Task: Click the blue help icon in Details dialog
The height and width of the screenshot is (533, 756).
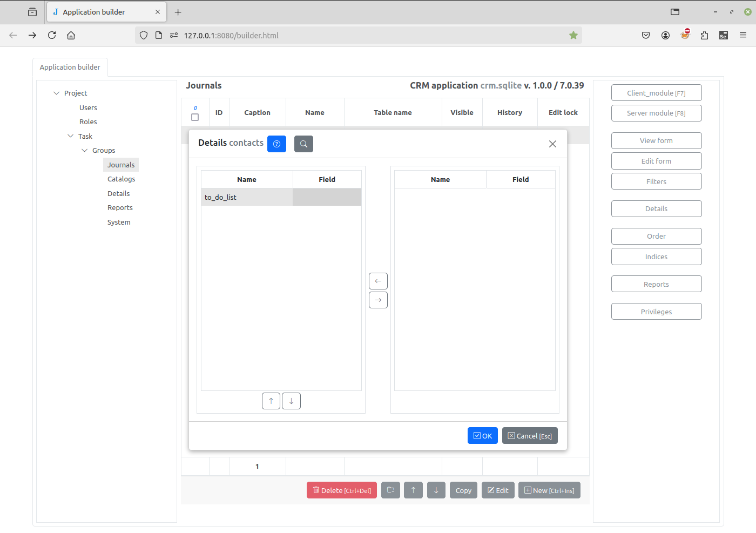Action: pos(276,144)
